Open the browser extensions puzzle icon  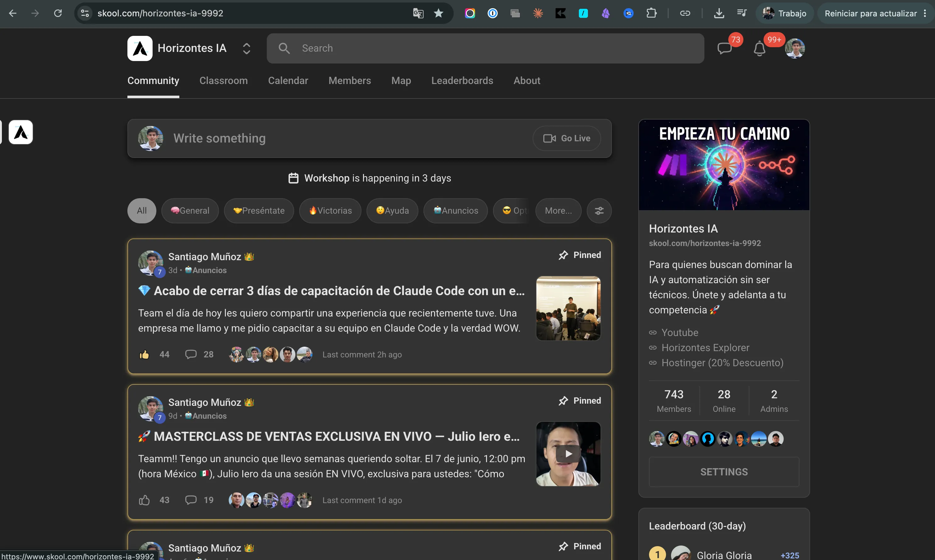coord(651,14)
